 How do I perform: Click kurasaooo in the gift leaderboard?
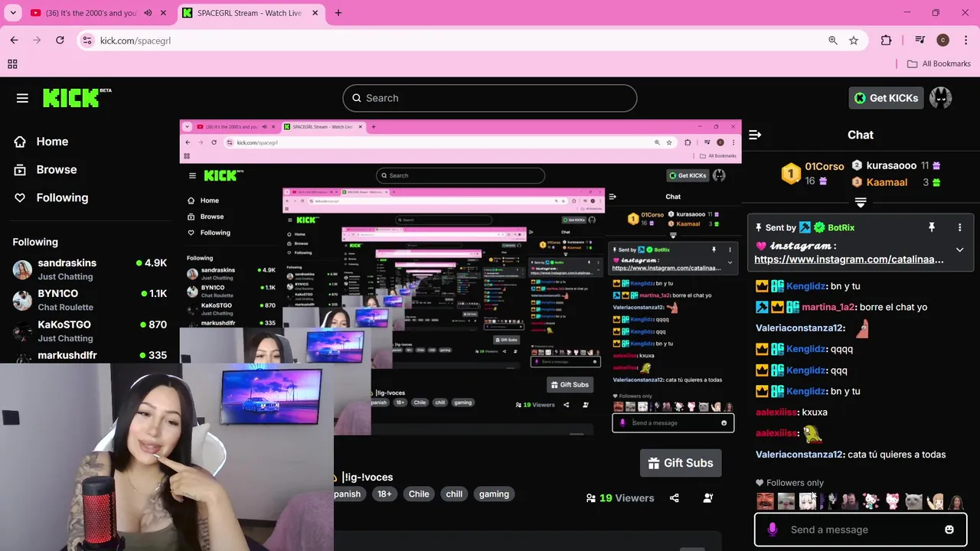click(x=891, y=165)
